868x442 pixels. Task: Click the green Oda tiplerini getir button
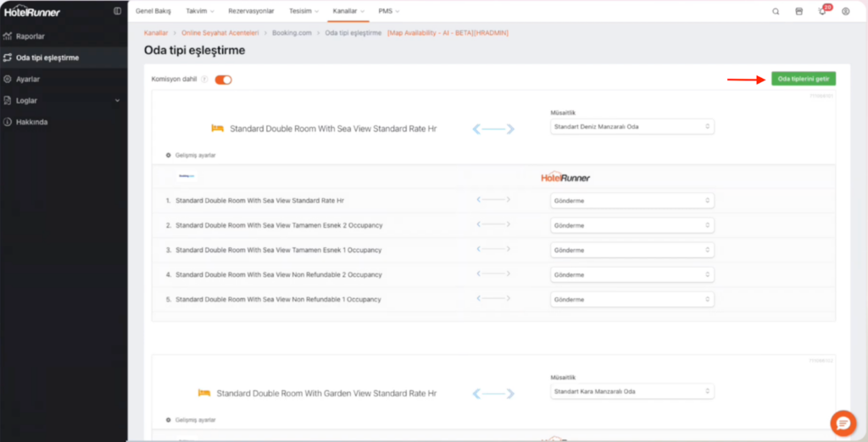[803, 79]
